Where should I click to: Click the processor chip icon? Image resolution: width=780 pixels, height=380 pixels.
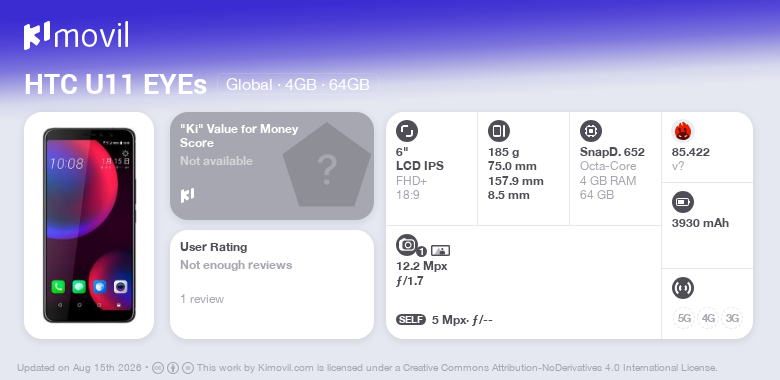(591, 131)
